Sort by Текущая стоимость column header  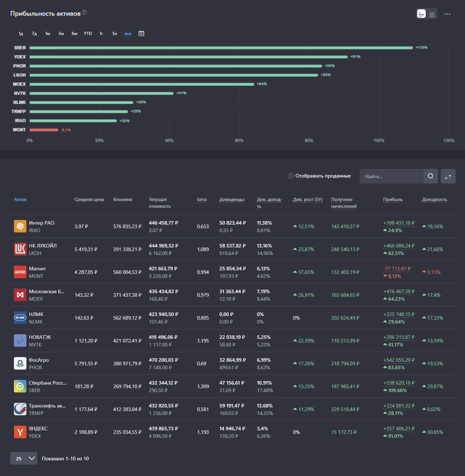point(160,203)
